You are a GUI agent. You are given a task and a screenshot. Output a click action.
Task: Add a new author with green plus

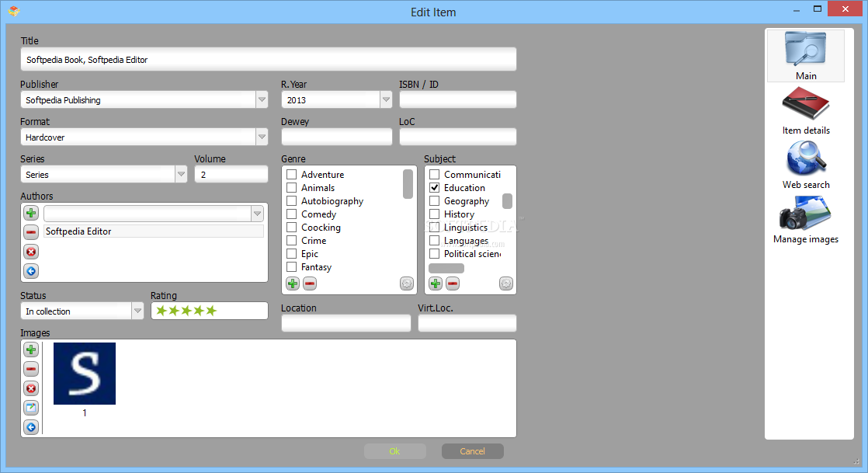click(31, 213)
